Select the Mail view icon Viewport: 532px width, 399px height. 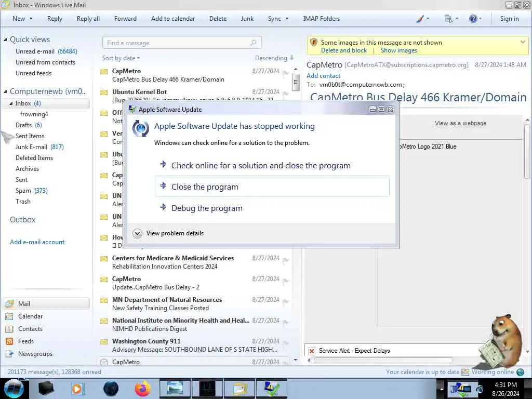9,303
